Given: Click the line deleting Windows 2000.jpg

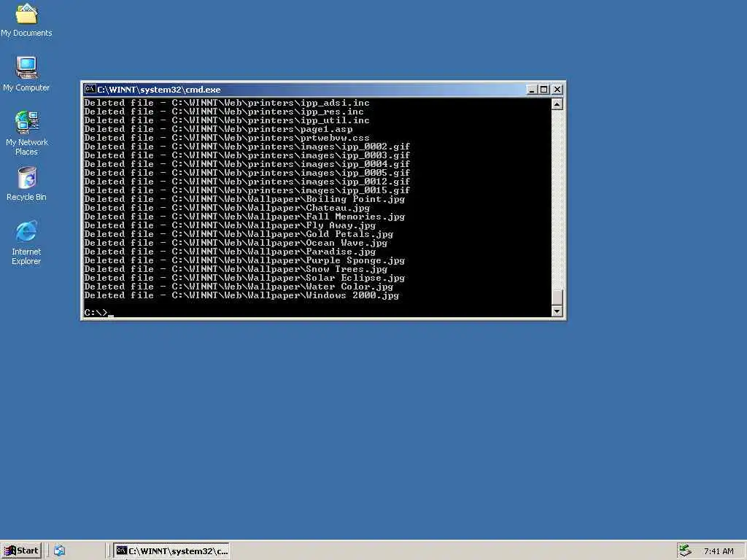Looking at the screenshot, I should 241,295.
